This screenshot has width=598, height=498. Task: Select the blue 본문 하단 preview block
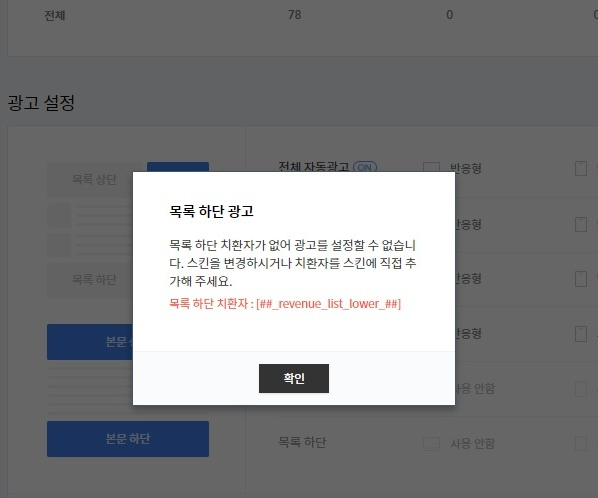coord(128,439)
